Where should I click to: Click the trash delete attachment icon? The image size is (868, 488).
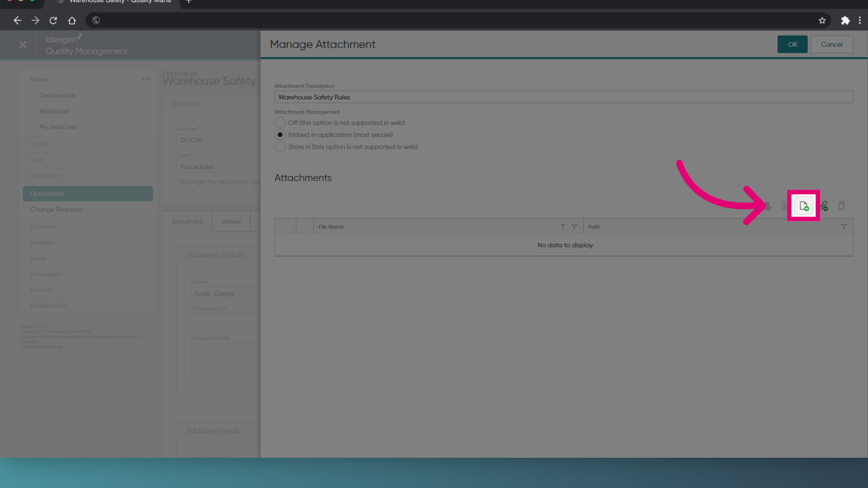(x=841, y=206)
